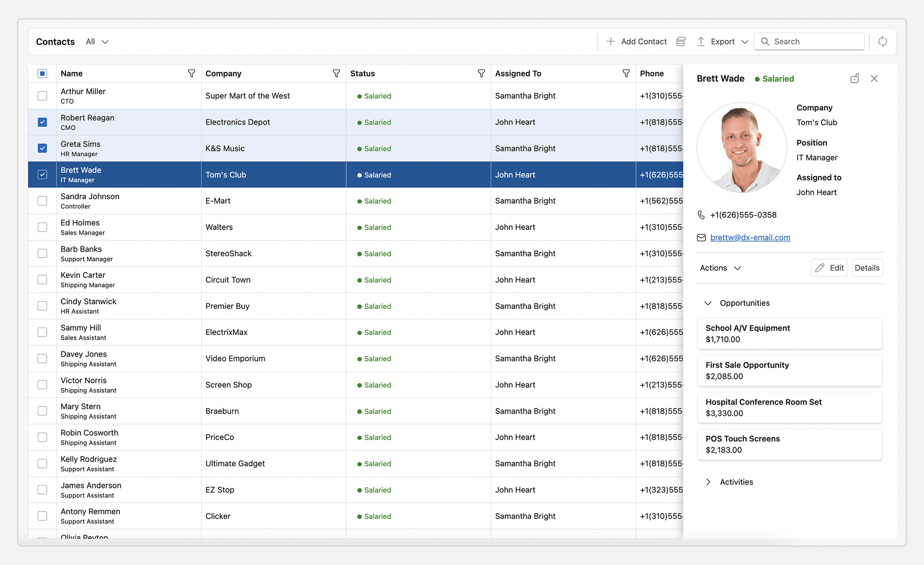
Task: Open the brettw@dx-email.com email link
Action: 750,237
